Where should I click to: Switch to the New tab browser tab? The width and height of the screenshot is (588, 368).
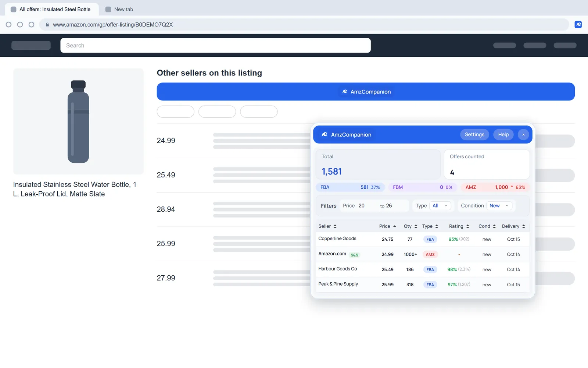point(119,10)
